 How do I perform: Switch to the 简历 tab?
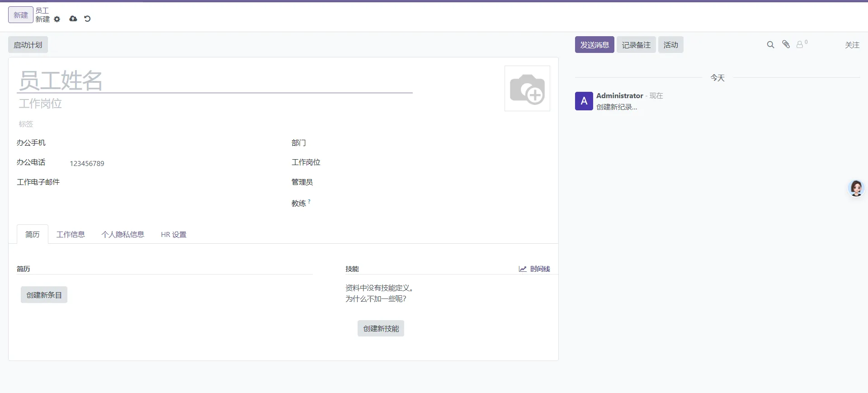[x=33, y=234]
